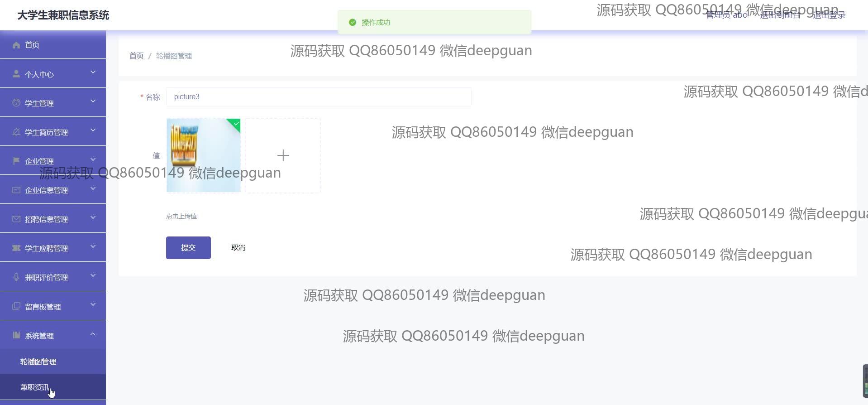Open 兼职资讯 submenu item

point(53,387)
